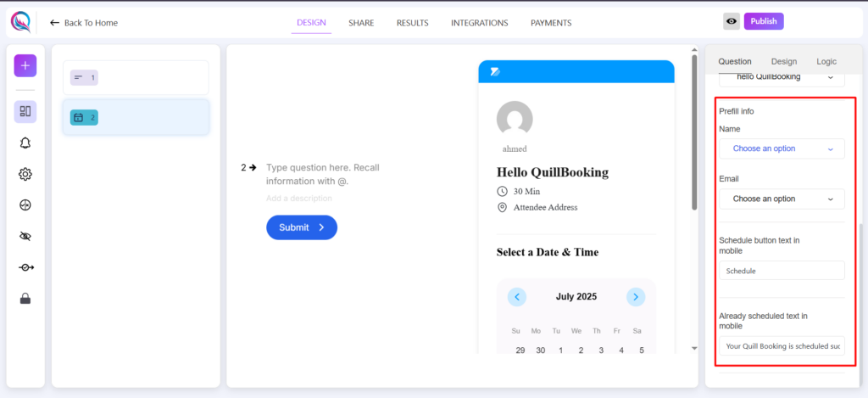The width and height of the screenshot is (868, 398).
Task: Toggle the preview eye button beside Publish
Action: pyautogui.click(x=732, y=21)
